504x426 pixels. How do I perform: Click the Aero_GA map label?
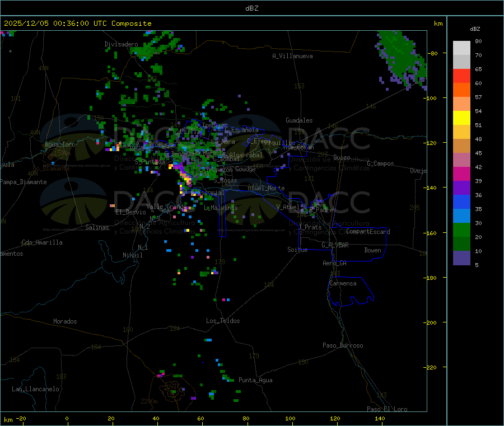pos(335,263)
